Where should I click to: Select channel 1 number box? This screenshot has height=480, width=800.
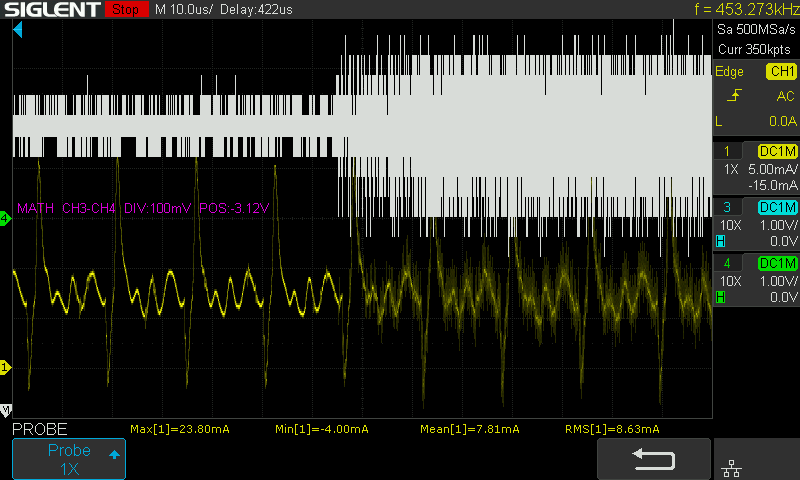pyautogui.click(x=727, y=151)
